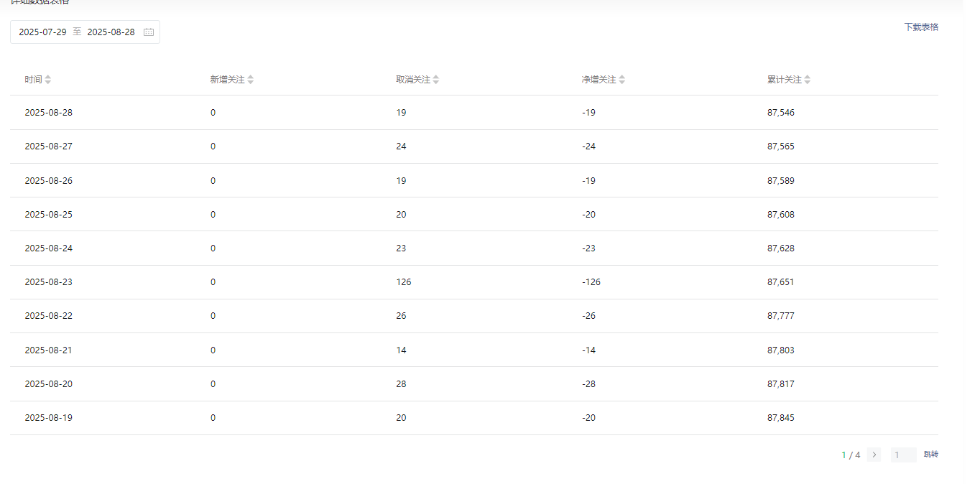Click the 126 unfollow count cell
Image resolution: width=980 pixels, height=484 pixels.
click(x=404, y=282)
